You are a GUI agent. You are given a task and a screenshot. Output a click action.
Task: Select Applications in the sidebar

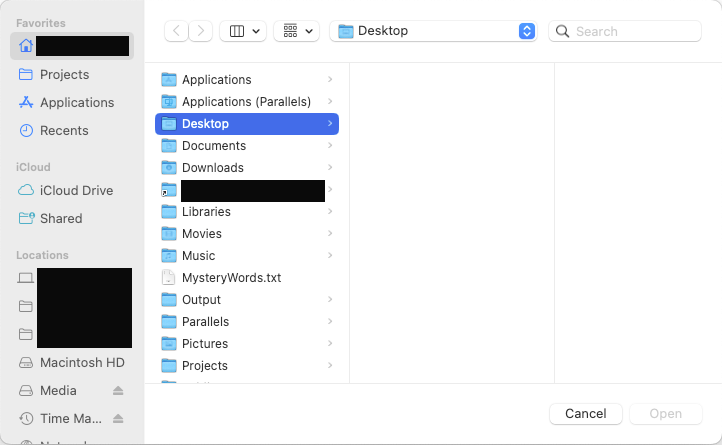click(76, 102)
